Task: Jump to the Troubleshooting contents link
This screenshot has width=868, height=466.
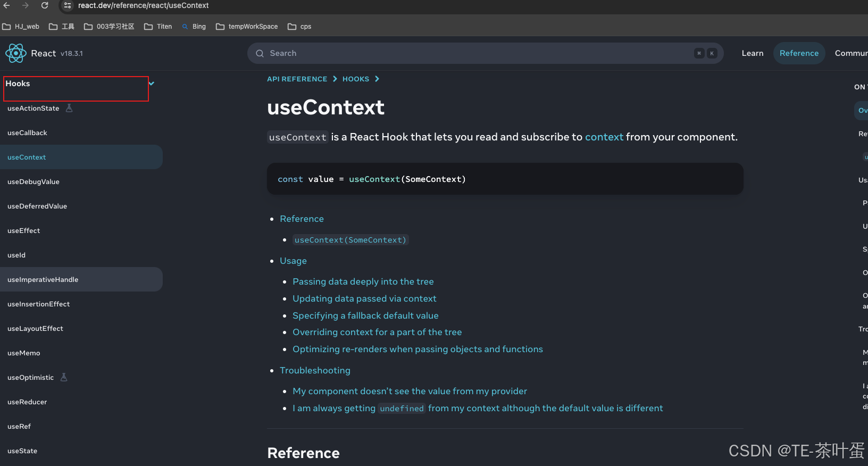Action: click(315, 370)
